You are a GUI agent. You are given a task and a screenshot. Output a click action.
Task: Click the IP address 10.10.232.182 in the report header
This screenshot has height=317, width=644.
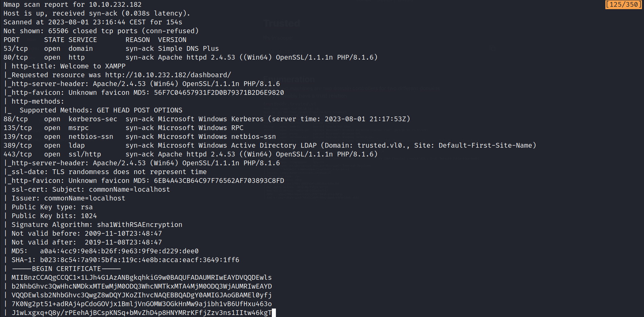(115, 4)
